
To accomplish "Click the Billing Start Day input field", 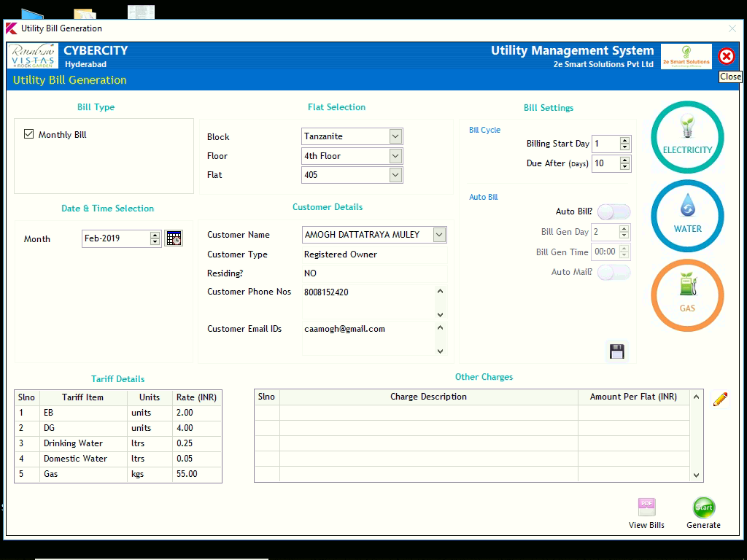I will (x=606, y=144).
